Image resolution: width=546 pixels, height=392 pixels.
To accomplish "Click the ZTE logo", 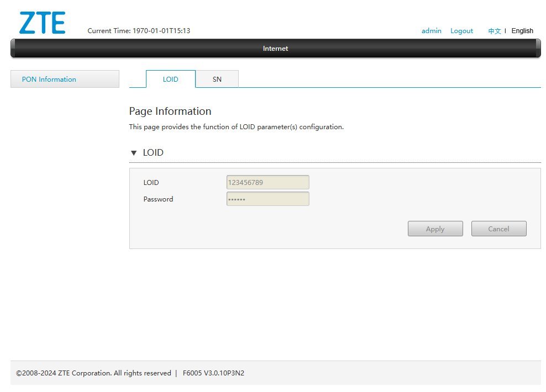I will (42, 23).
